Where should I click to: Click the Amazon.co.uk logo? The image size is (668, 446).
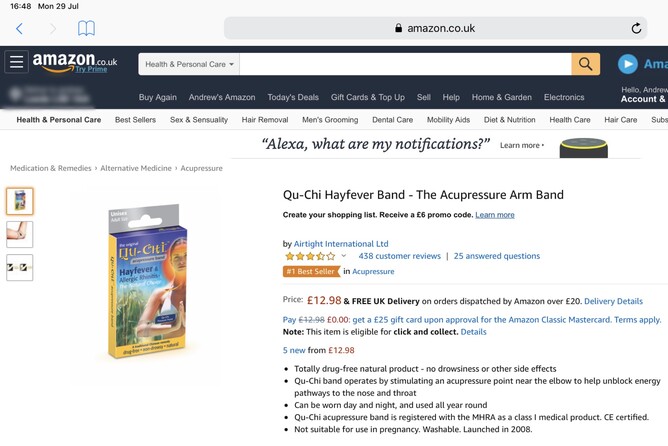pyautogui.click(x=74, y=63)
